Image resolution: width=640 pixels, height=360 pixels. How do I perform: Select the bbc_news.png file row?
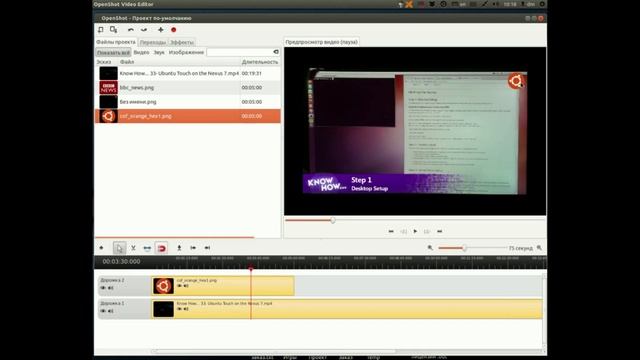pyautogui.click(x=188, y=88)
